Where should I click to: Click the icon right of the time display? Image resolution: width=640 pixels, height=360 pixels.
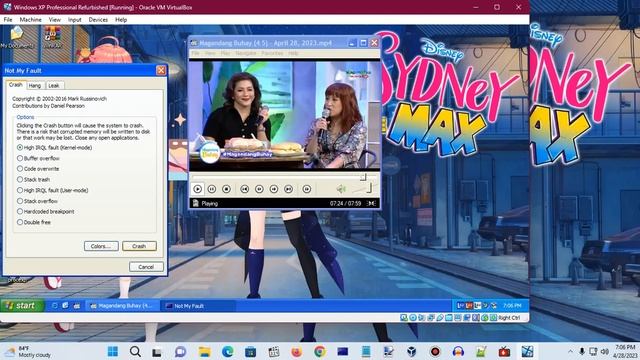[371, 203]
